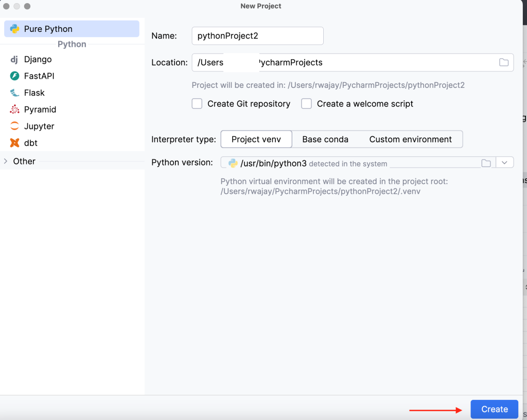Enable the Create Git repository checkbox

click(x=197, y=103)
